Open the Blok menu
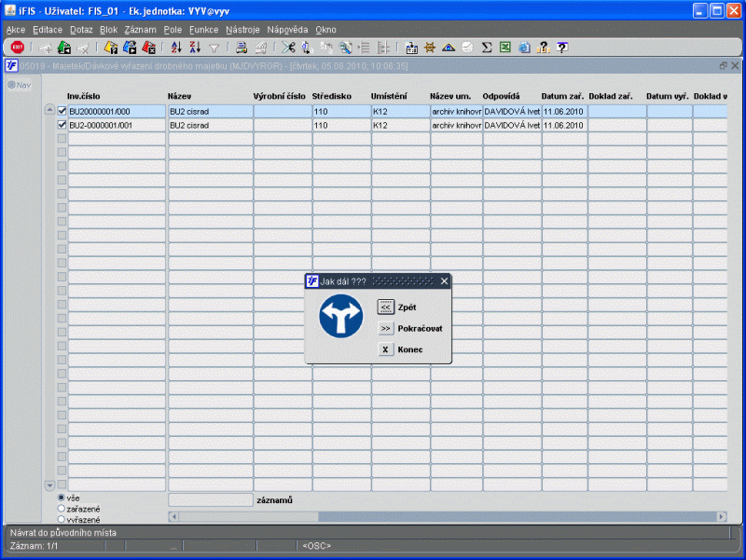Image resolution: width=746 pixels, height=560 pixels. (108, 30)
